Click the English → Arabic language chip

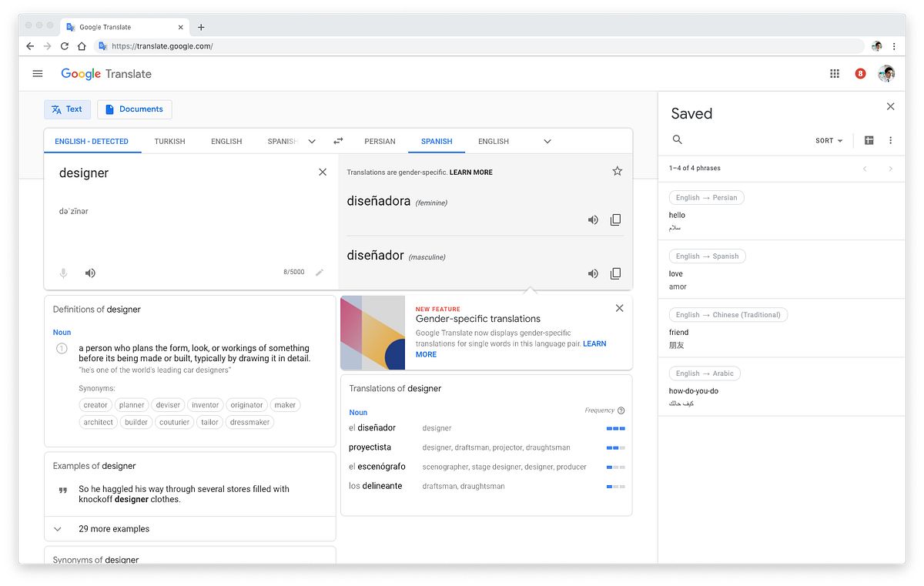705,373
